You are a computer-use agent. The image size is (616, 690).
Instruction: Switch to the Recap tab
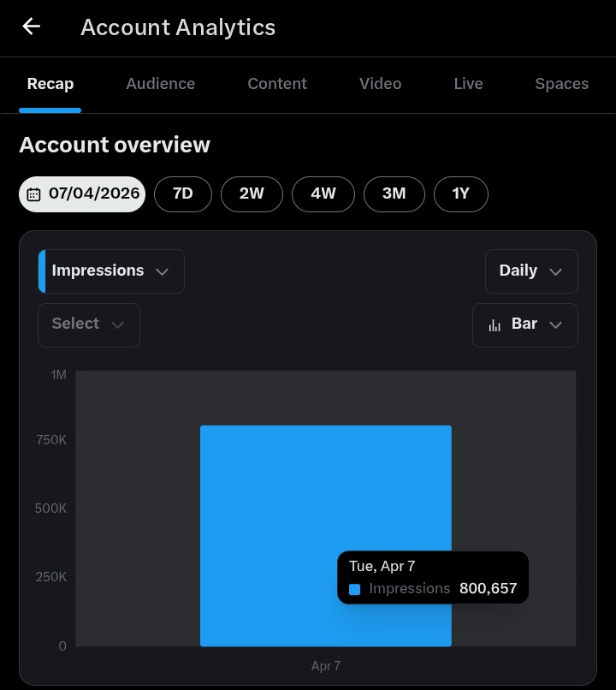pos(50,84)
